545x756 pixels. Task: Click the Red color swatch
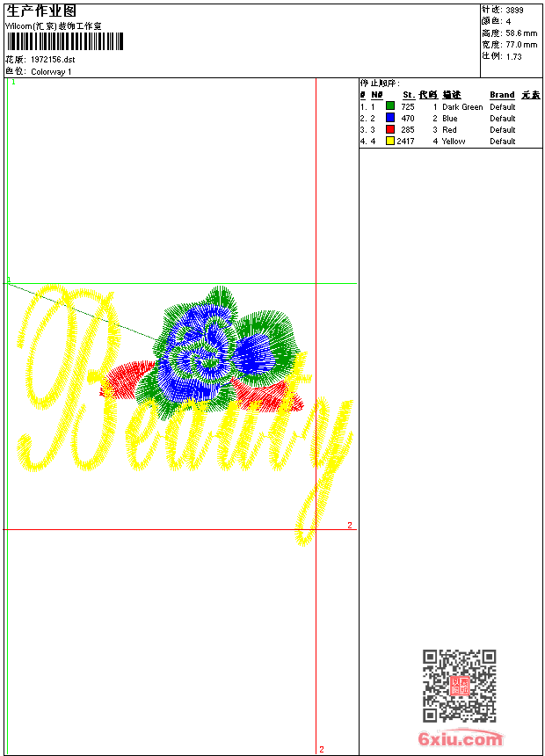tap(390, 130)
